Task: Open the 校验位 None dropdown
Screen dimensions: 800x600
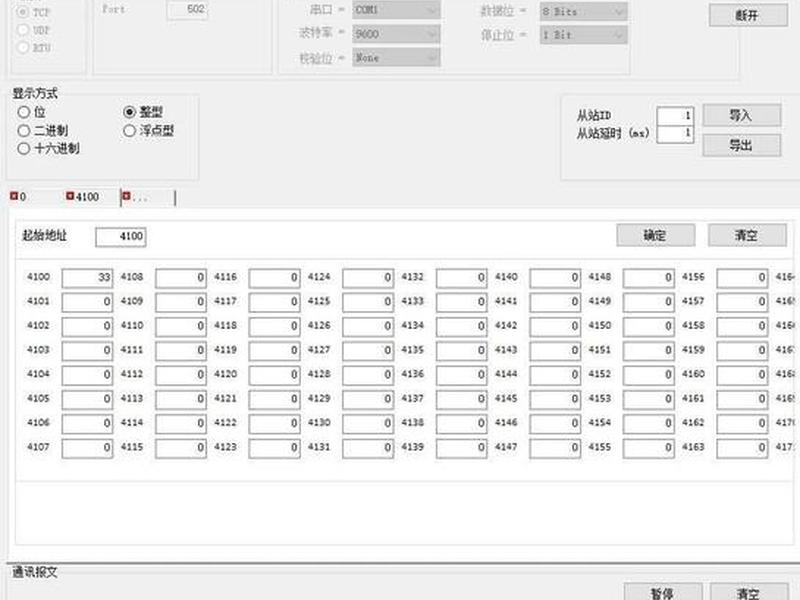Action: pos(396,58)
